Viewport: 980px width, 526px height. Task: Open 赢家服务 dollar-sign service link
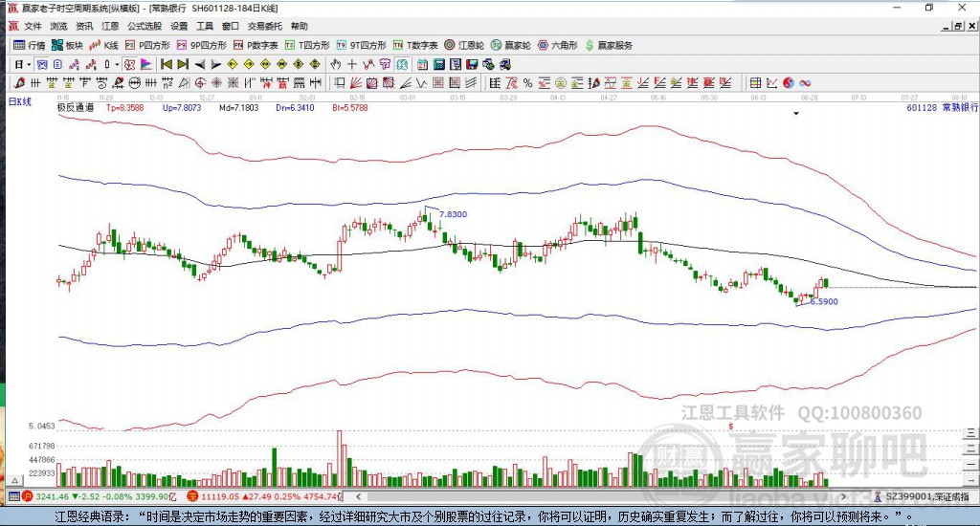tap(609, 45)
